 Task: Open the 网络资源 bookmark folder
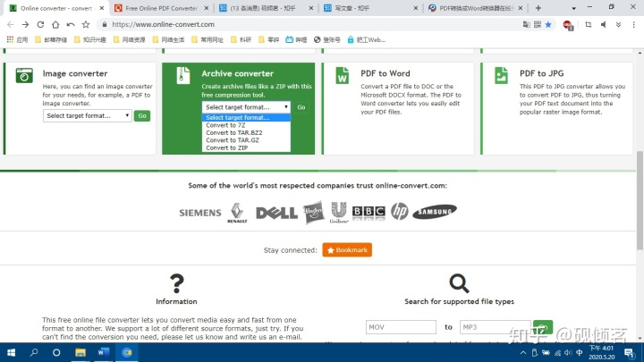(130, 40)
